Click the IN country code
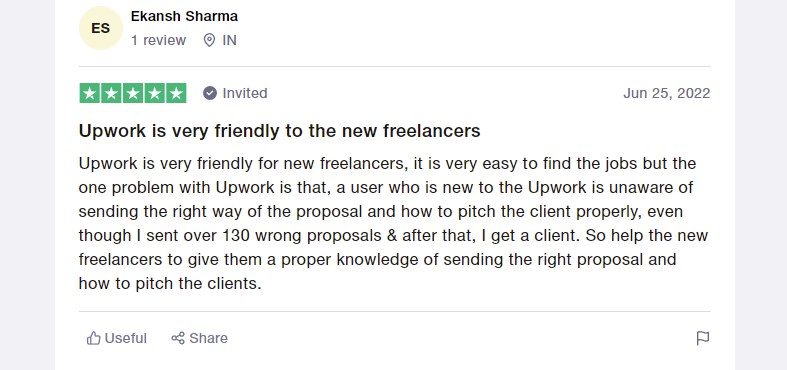The height and width of the screenshot is (370, 787). (229, 40)
